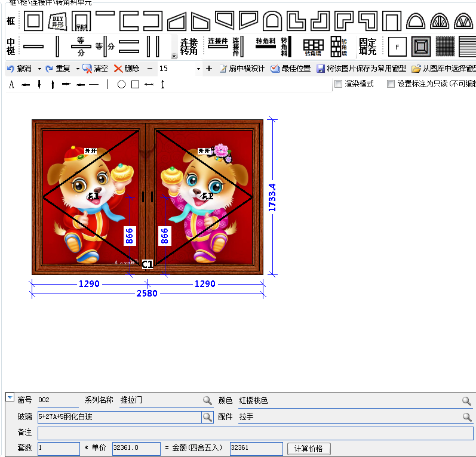The image size is (476, 457).
Task: Choose the horizontal 转角料 corner piece
Action: [266, 43]
